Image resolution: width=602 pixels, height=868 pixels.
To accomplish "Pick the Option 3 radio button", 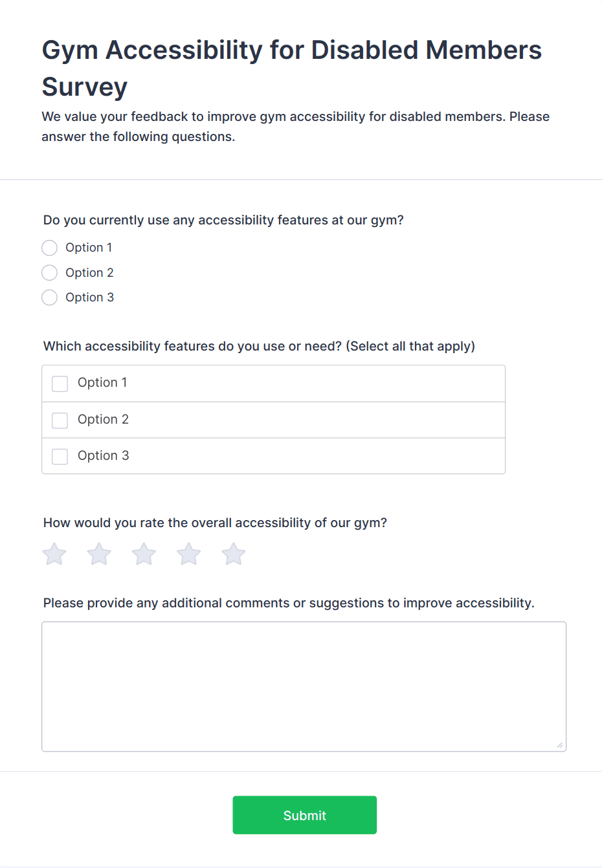I will [x=50, y=298].
